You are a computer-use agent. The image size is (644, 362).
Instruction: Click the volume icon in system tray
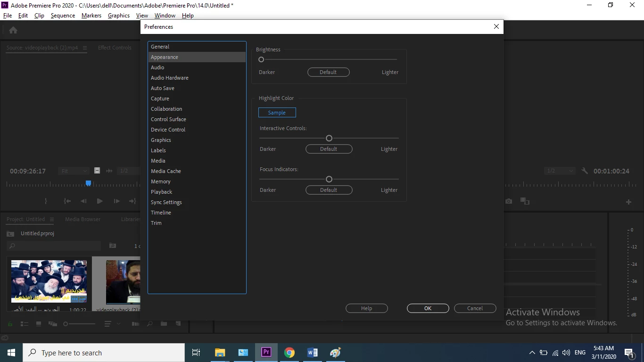[x=566, y=353]
